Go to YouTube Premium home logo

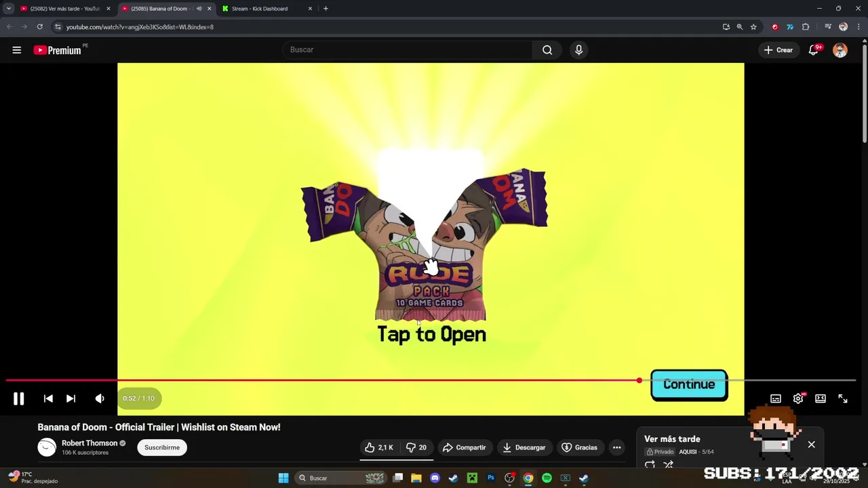59,50
